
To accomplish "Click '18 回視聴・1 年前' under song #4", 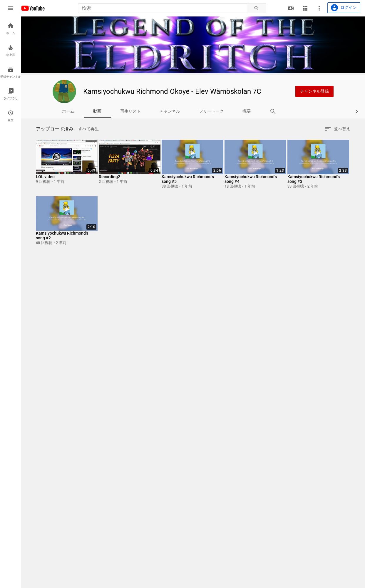I will (240, 186).
